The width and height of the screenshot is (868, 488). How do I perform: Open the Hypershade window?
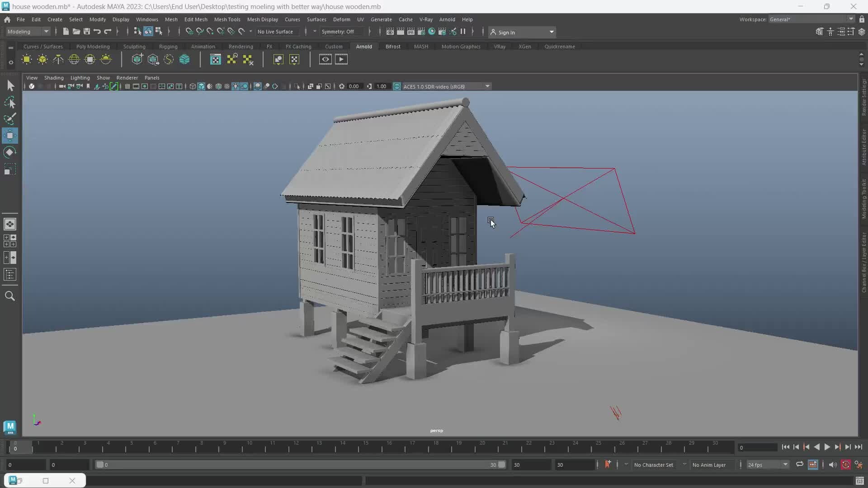click(x=431, y=32)
